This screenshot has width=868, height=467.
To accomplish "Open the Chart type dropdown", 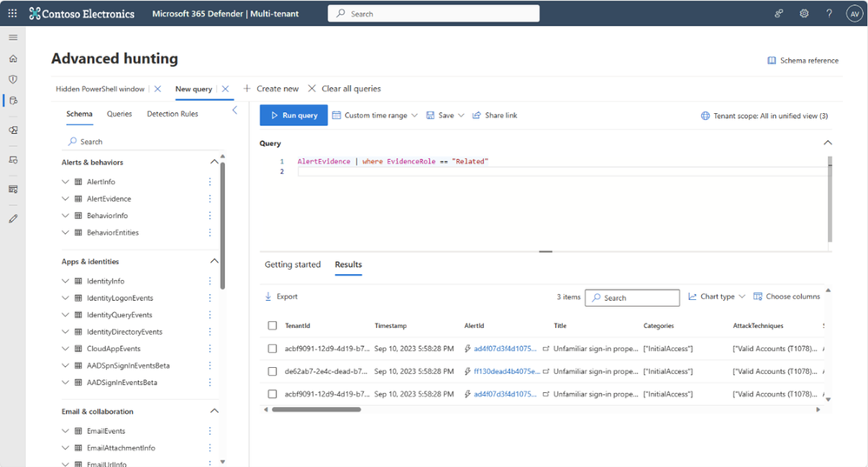I will pyautogui.click(x=717, y=297).
